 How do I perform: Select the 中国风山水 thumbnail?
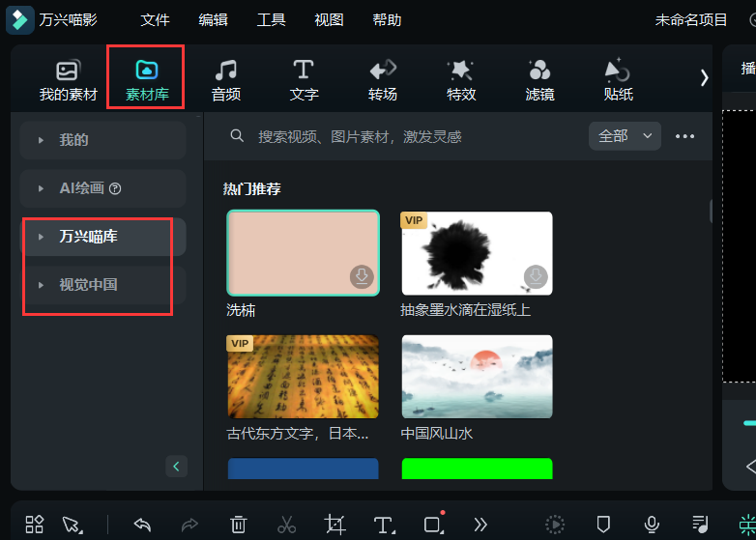tap(477, 377)
